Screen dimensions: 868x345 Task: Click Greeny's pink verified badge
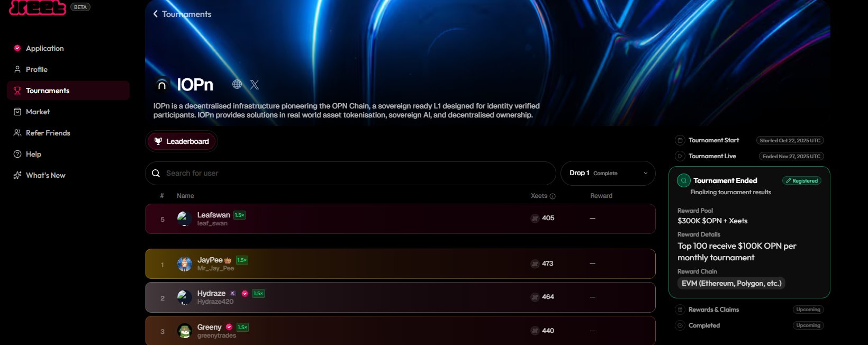[x=229, y=327]
